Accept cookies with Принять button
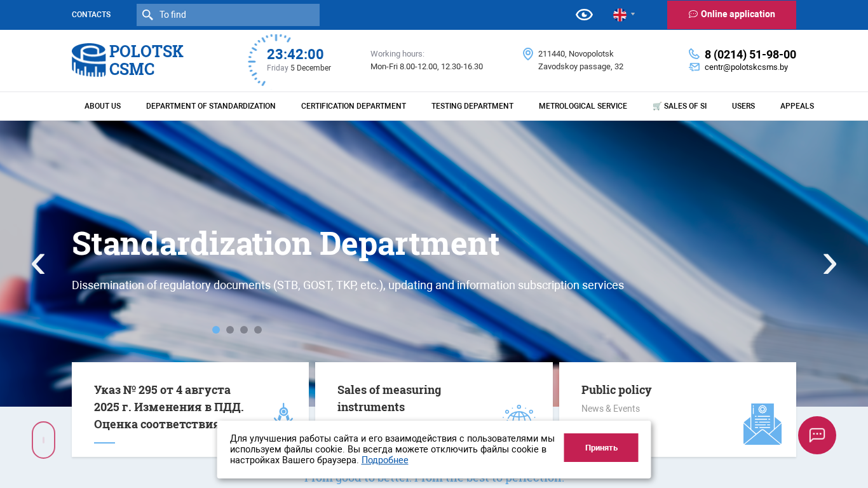The width and height of the screenshot is (868, 488). (601, 447)
